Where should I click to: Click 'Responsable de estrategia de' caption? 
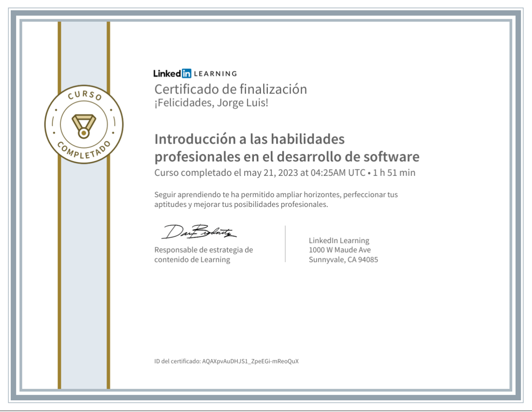[x=204, y=250]
